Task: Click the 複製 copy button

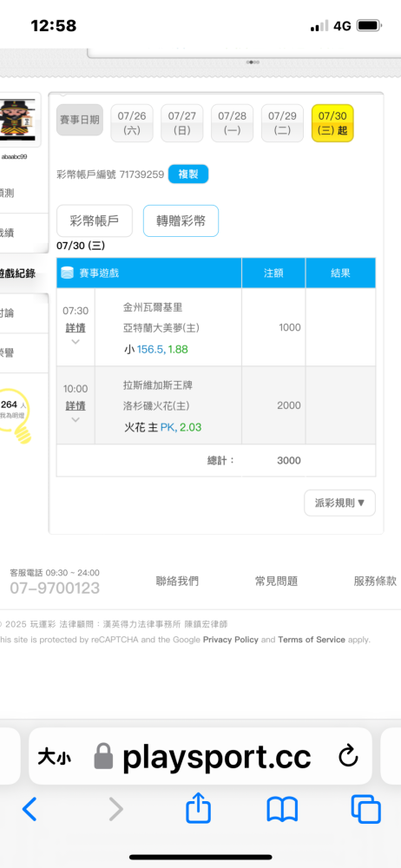Action: (188, 174)
